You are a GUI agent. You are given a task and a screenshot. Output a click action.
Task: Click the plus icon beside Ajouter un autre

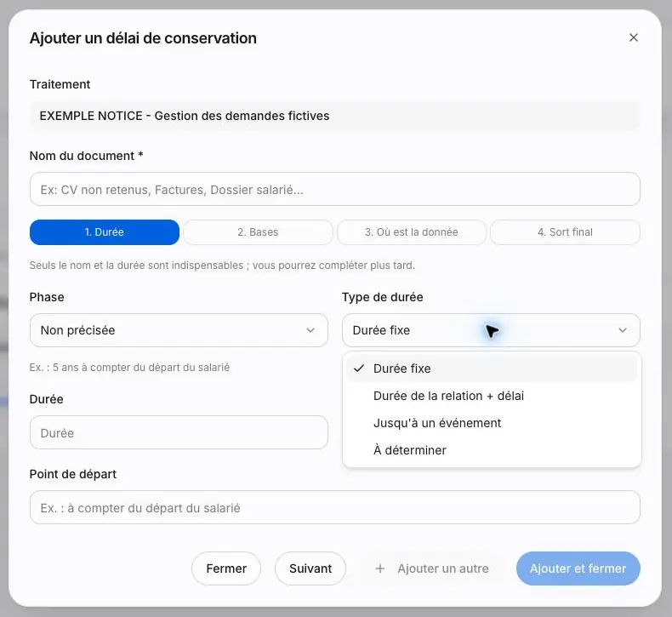click(x=379, y=568)
